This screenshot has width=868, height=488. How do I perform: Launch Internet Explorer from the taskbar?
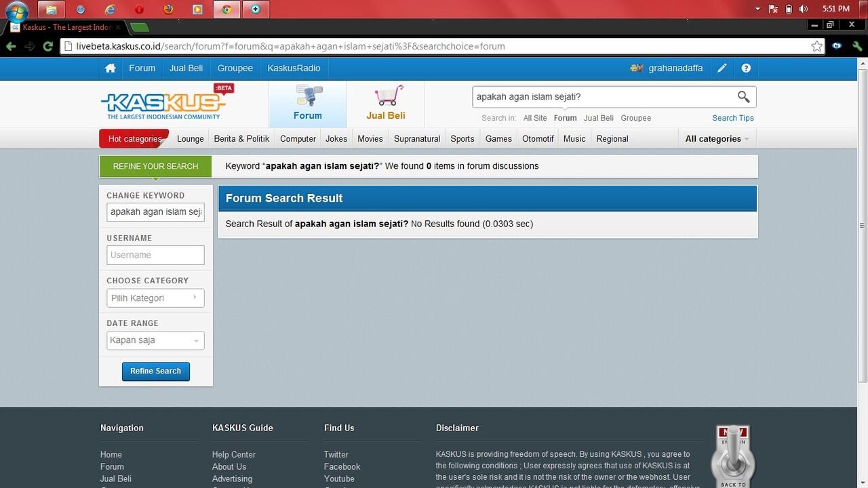(110, 9)
